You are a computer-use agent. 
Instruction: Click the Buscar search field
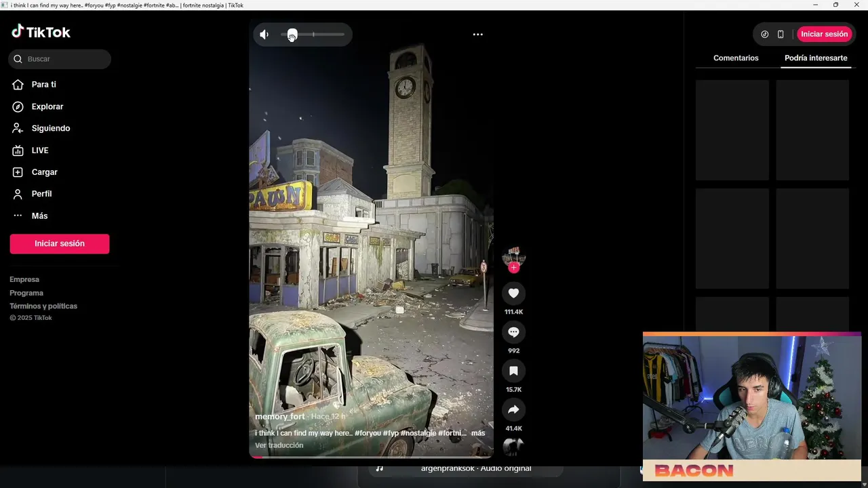click(60, 59)
